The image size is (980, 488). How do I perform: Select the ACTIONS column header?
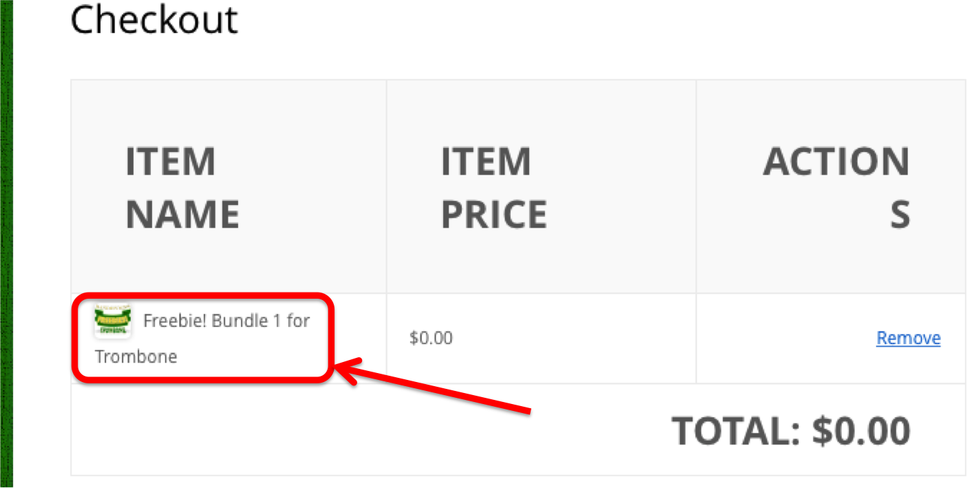point(836,187)
